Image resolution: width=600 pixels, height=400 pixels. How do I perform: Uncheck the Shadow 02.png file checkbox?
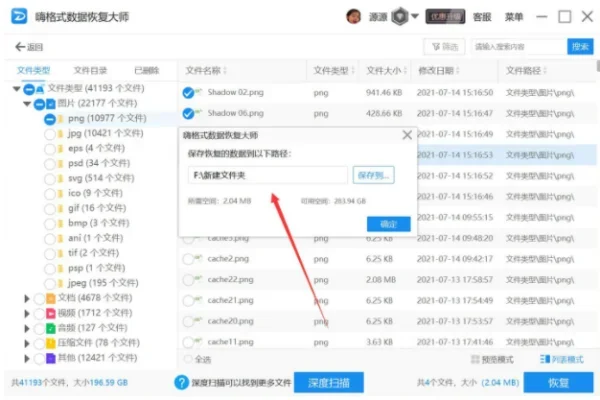tap(188, 93)
